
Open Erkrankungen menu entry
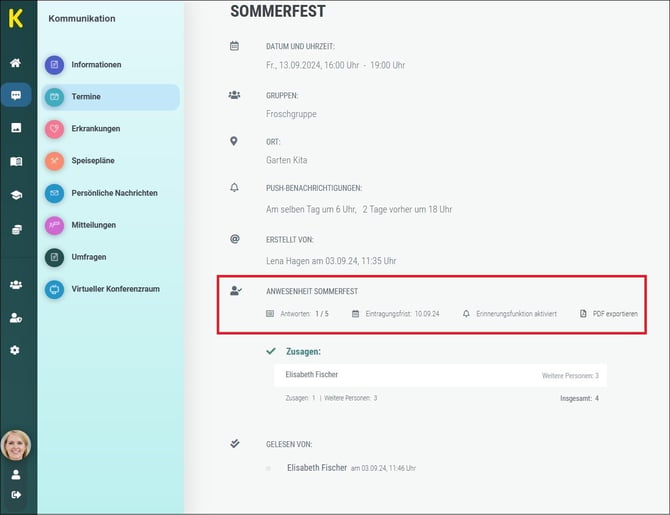pyautogui.click(x=110, y=129)
